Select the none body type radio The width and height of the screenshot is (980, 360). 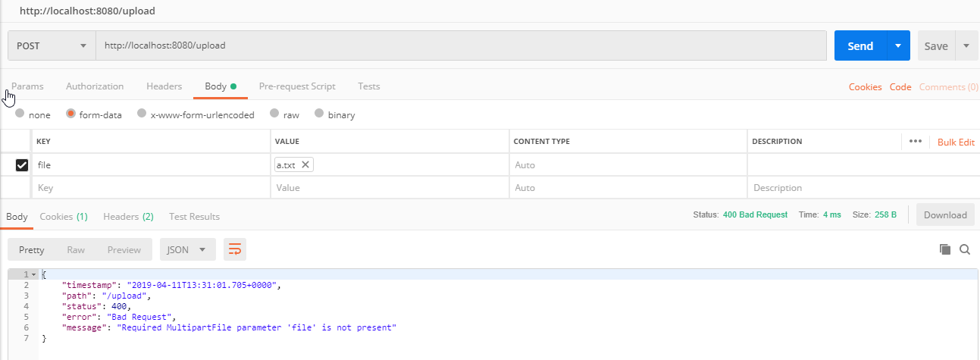pos(20,114)
